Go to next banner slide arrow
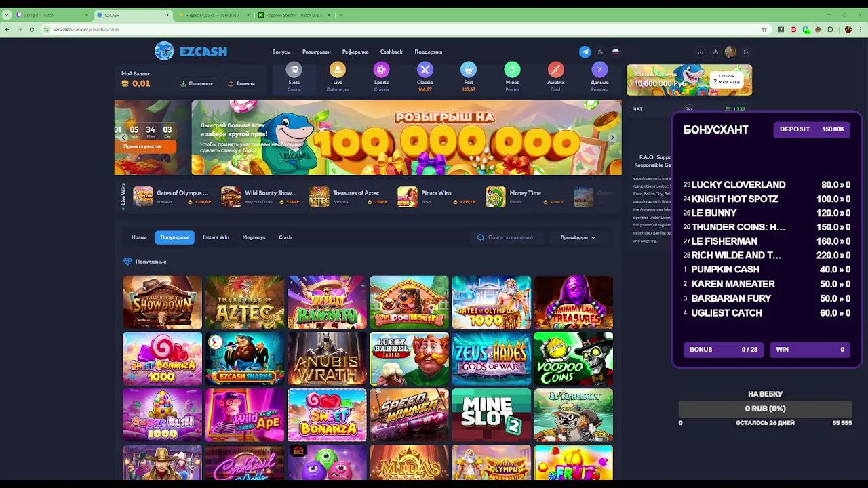 (612, 138)
